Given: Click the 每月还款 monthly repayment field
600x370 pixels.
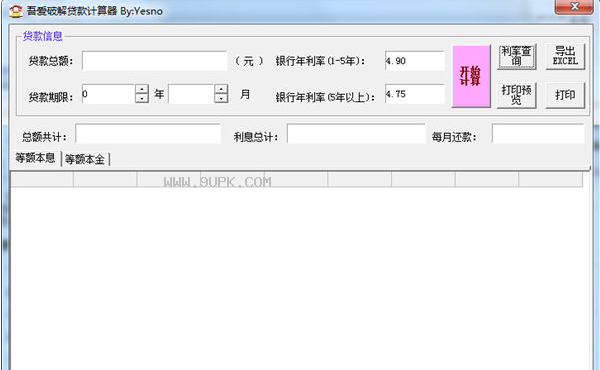Looking at the screenshot, I should (x=538, y=134).
